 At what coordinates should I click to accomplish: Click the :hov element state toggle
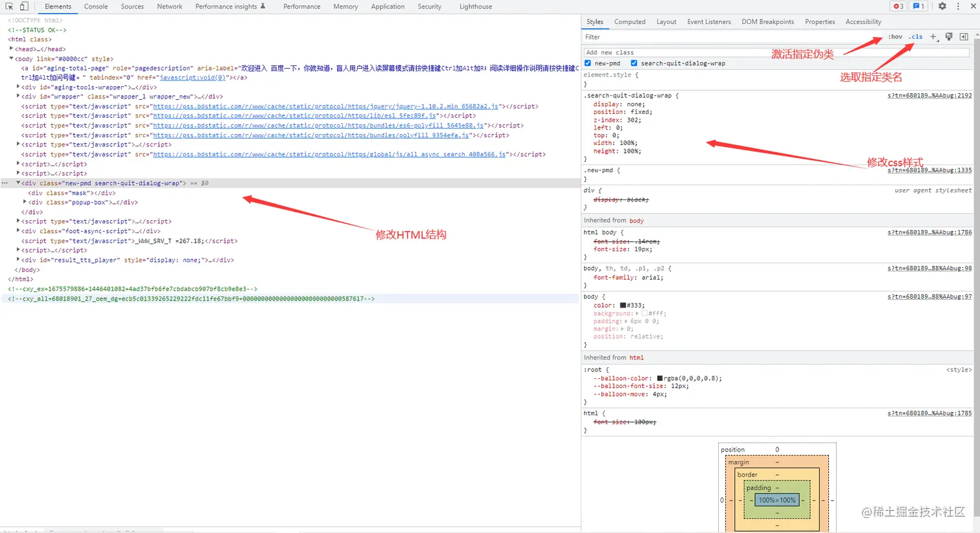[895, 37]
